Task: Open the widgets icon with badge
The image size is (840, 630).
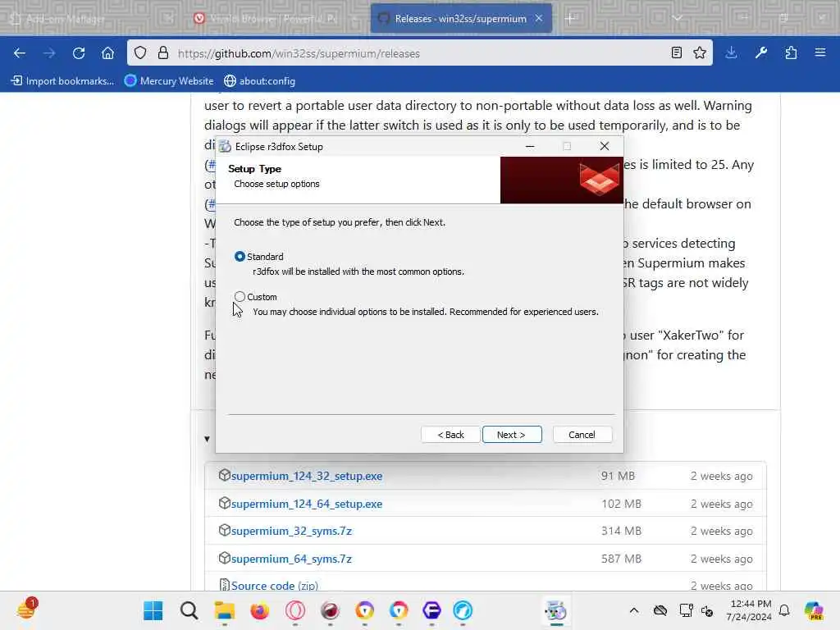Action: [25, 609]
